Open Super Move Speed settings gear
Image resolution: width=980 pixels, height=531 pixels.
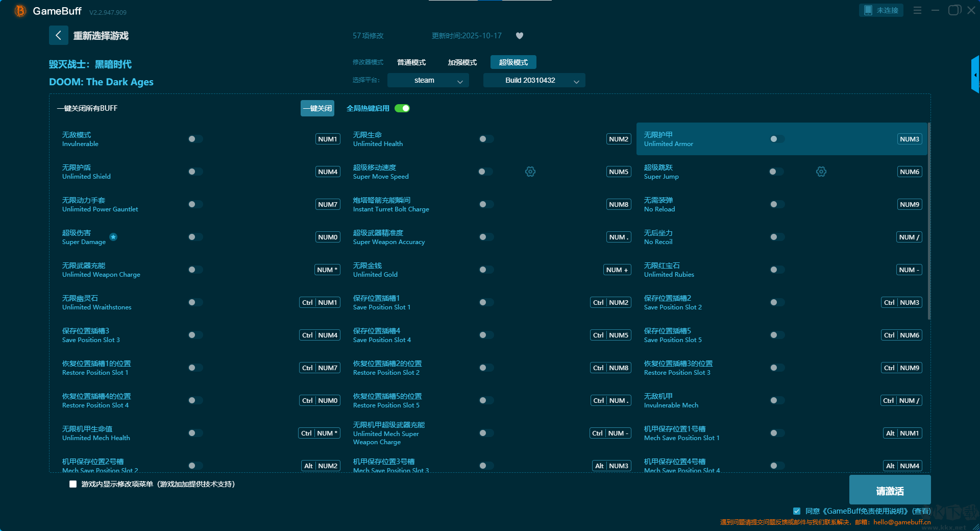point(530,172)
